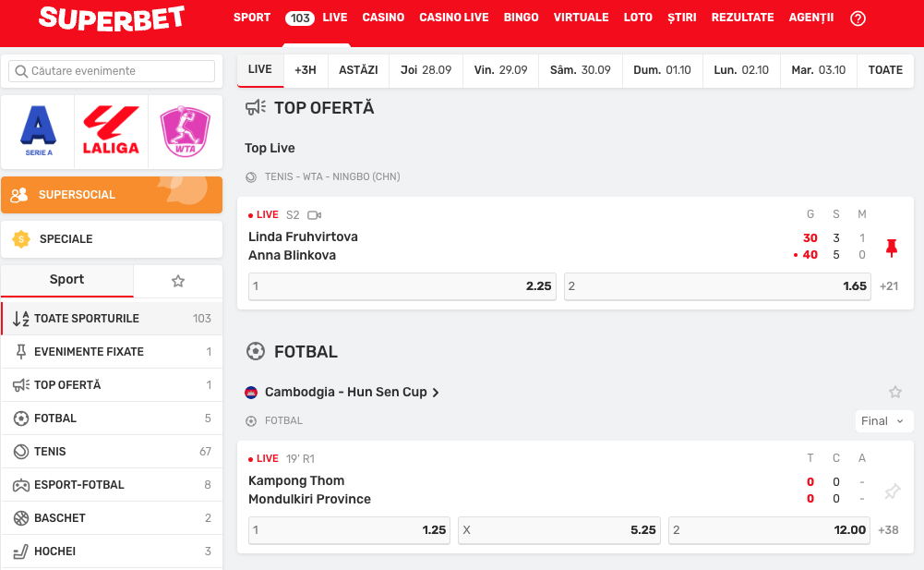Screen dimensions: 924x570
Task: Click the football icon beside Fotbal in the sidebar
Action: [x=20, y=418]
